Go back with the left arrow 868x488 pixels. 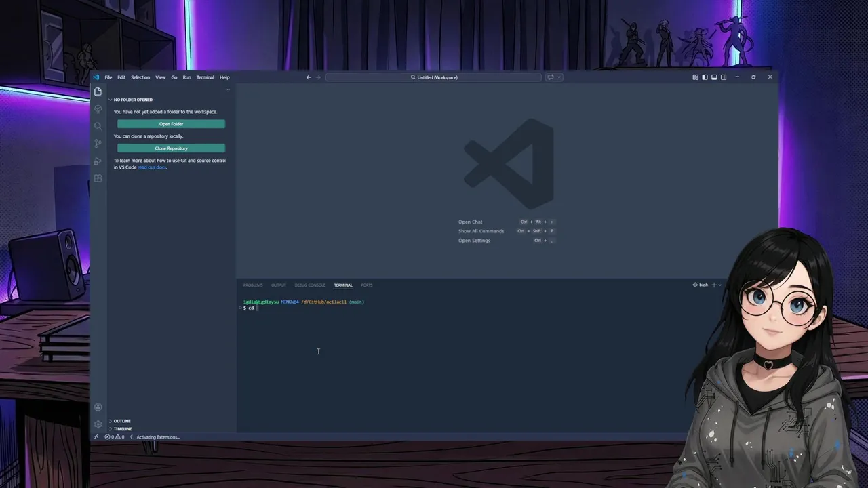[x=309, y=77]
